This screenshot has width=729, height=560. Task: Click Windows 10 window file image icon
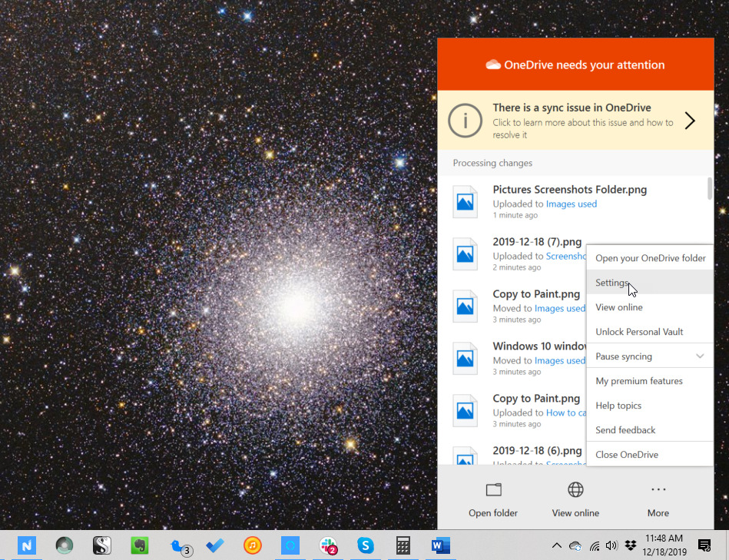[465, 358]
